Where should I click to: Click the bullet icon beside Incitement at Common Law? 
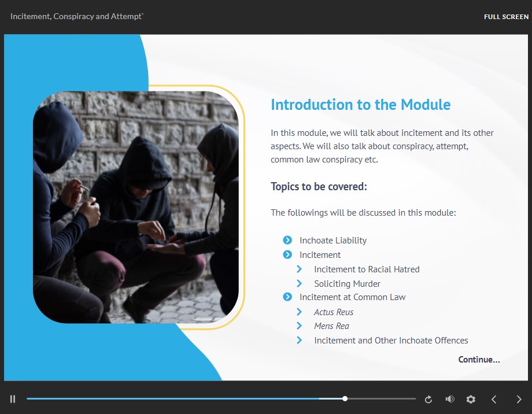point(287,297)
